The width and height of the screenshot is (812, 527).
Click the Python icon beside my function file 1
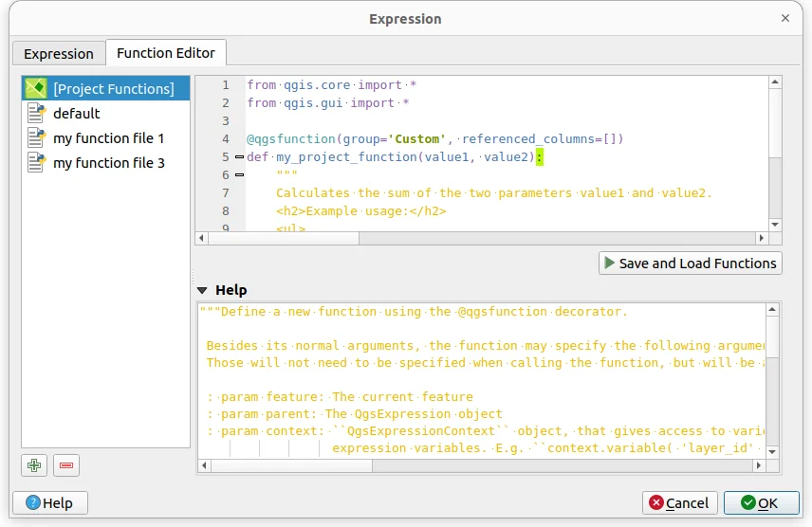coord(36,137)
